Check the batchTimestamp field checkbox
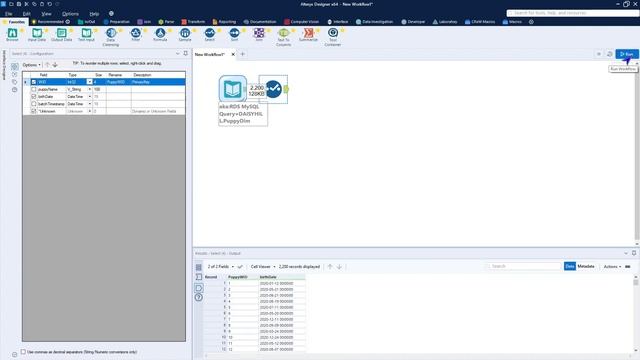Image resolution: width=640 pixels, height=360 pixels. 34,104
